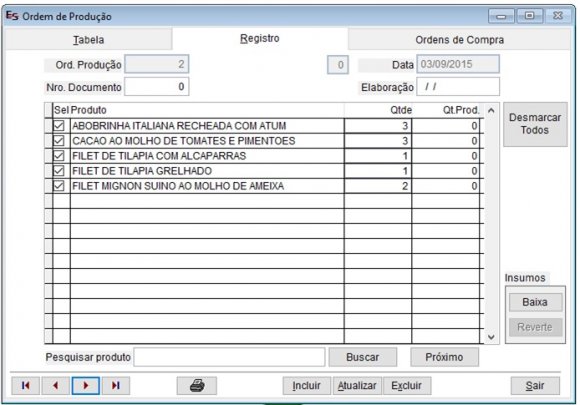
Task: Click the Reverte button under Insumos
Action: tap(535, 327)
